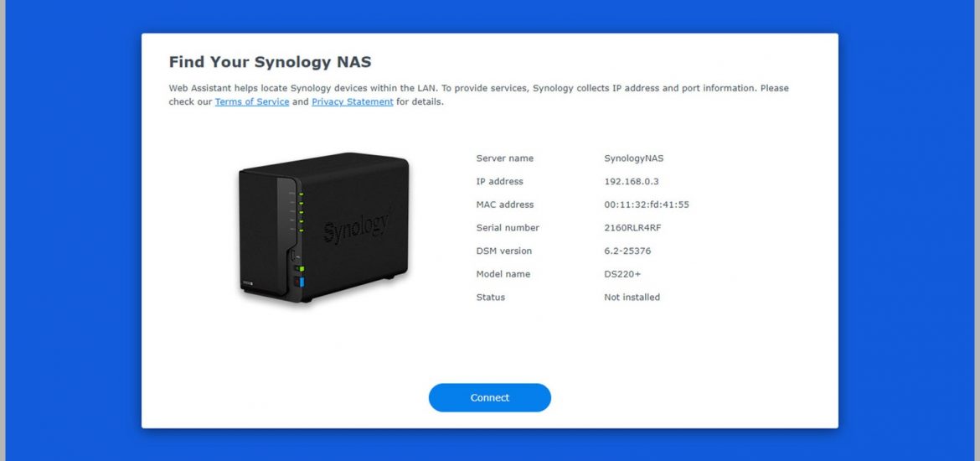Click the Web Assistant description paragraph

(479, 95)
